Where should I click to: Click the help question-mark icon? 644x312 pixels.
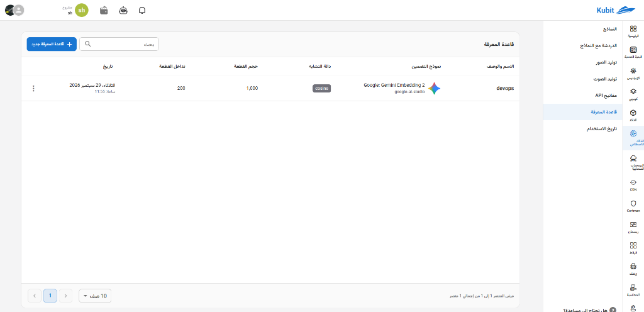613,310
